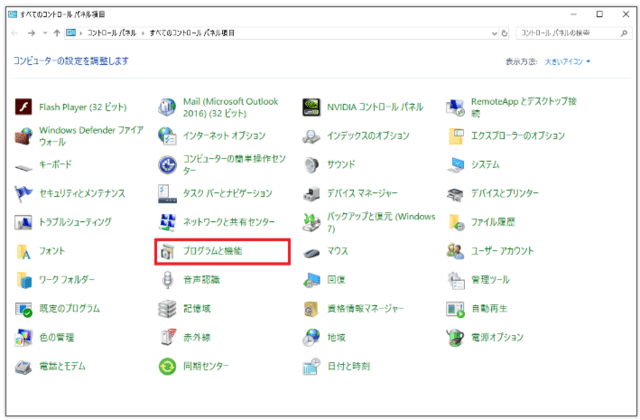The image size is (640, 420).
Task: Click the サウンド speaker icon
Action: coord(311,165)
